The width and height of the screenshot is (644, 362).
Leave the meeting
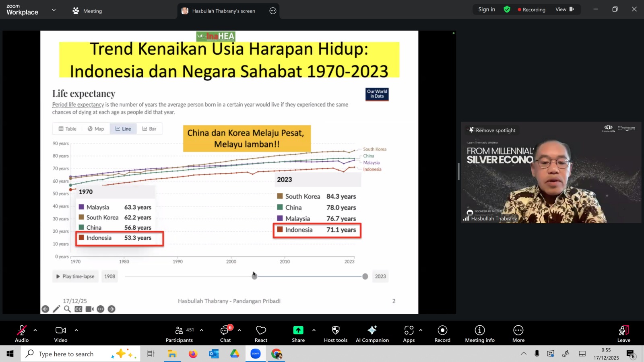tap(623, 333)
